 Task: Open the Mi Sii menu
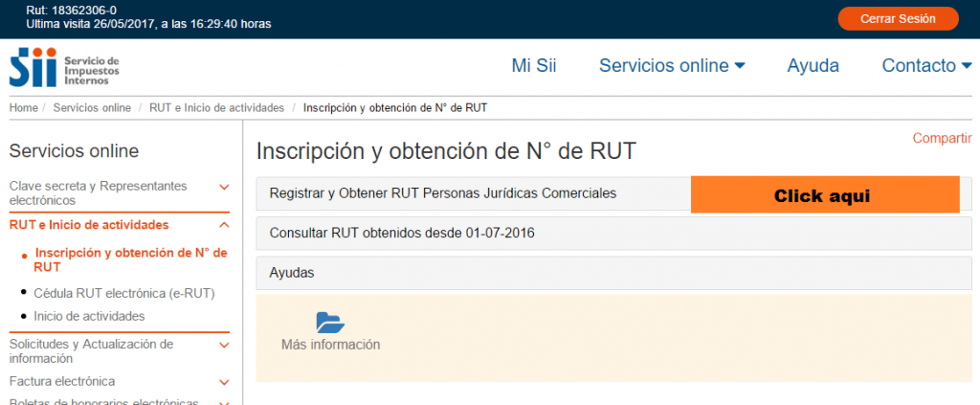pos(534,66)
